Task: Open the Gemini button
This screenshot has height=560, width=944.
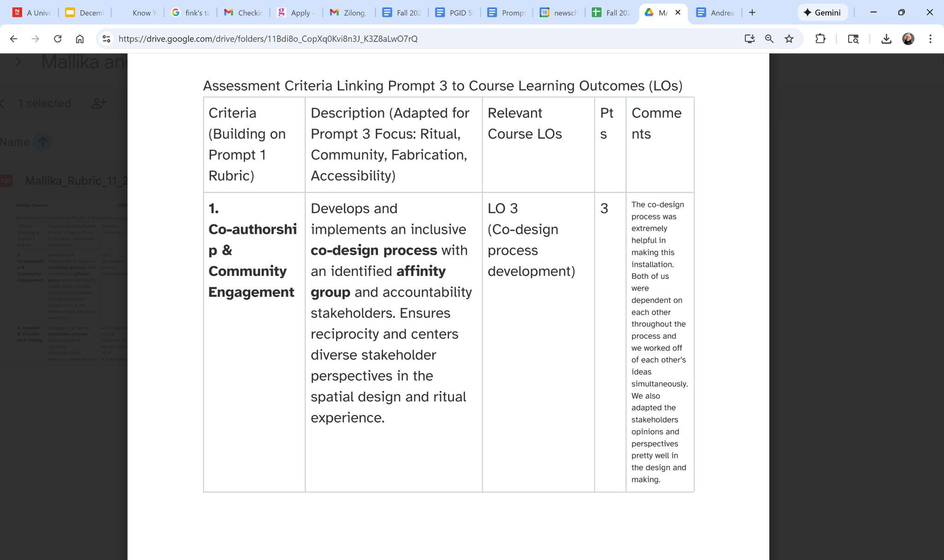Action: click(x=822, y=12)
